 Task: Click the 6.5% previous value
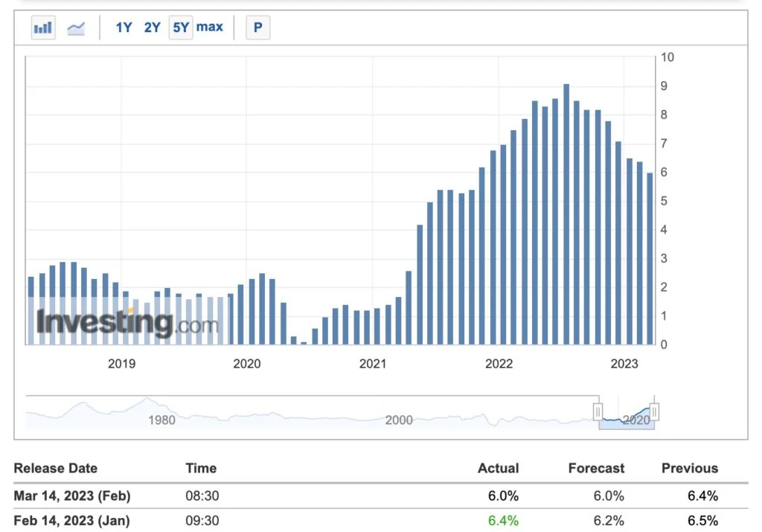pyautogui.click(x=702, y=520)
